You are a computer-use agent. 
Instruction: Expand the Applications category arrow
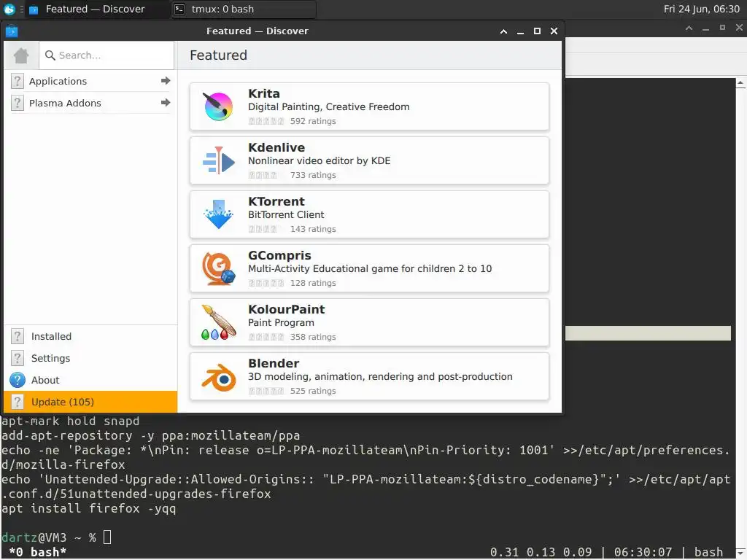(166, 80)
